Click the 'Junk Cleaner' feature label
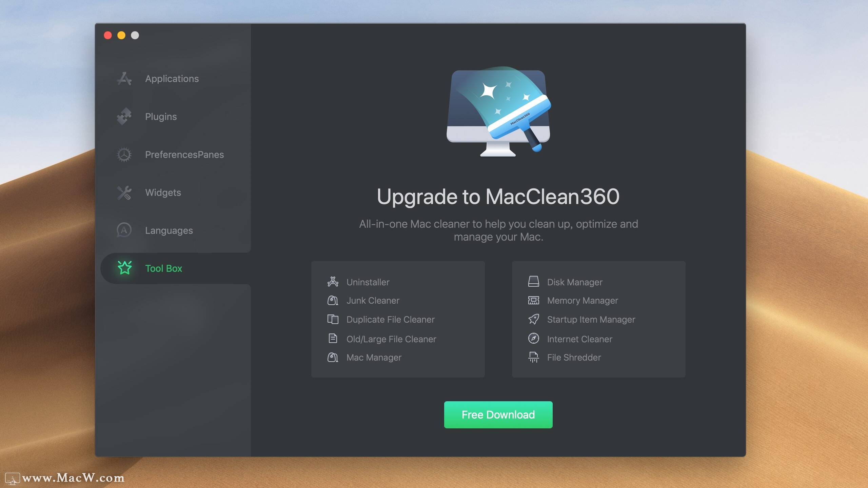Image resolution: width=868 pixels, height=488 pixels. coord(373,300)
